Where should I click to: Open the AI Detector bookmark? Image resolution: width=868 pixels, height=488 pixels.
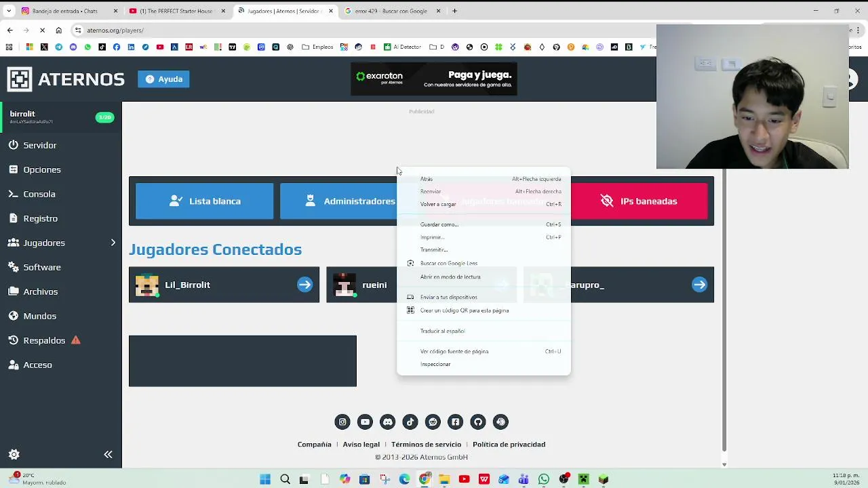402,47
